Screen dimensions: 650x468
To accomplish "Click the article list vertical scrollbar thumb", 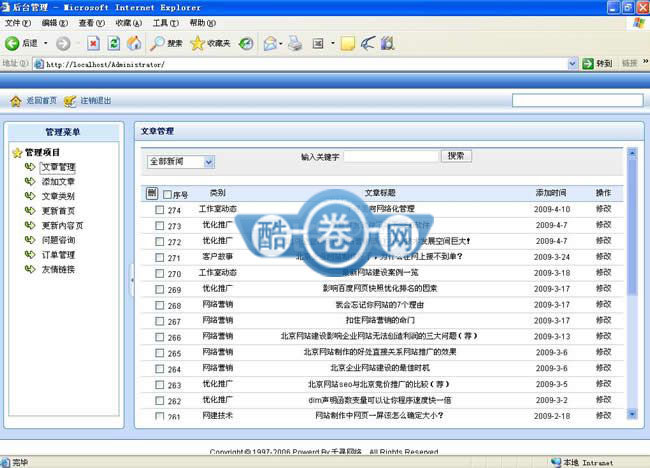I will [x=632, y=226].
